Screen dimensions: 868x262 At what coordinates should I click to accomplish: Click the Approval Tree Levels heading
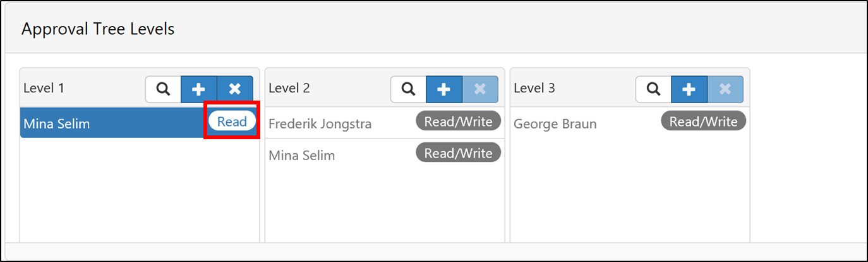tap(98, 29)
